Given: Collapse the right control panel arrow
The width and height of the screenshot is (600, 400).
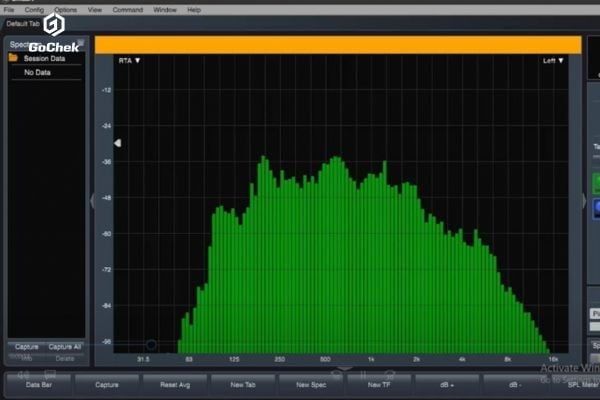Looking at the screenshot, I should click(x=584, y=200).
